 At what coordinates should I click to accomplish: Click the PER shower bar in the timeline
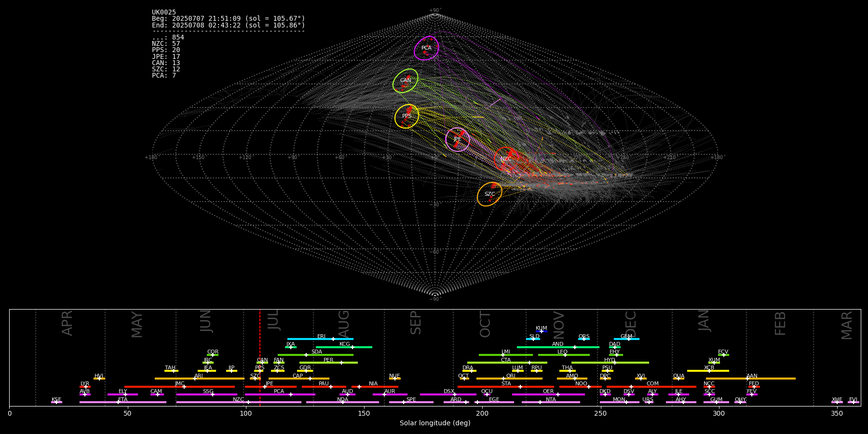328,363
